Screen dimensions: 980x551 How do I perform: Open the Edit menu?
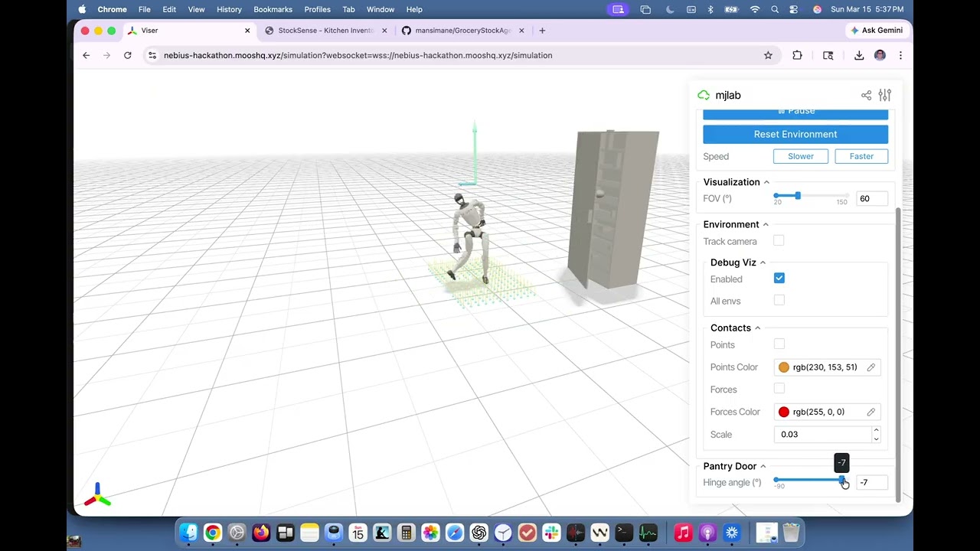[x=169, y=9]
